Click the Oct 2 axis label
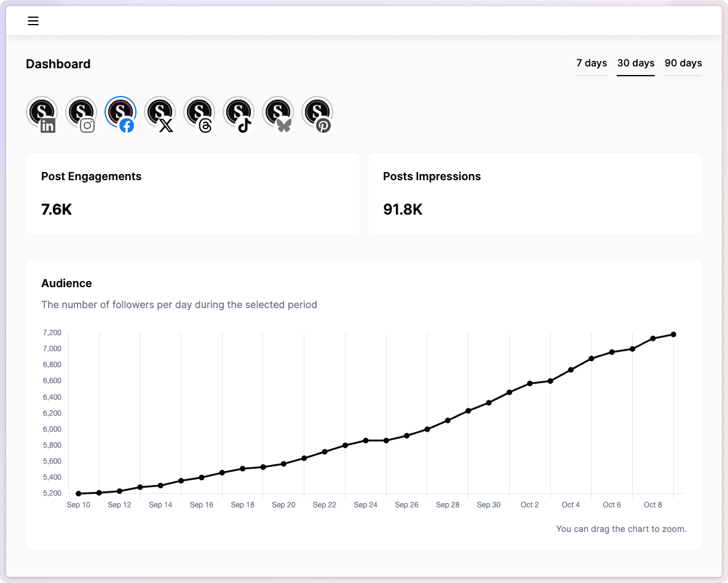The height and width of the screenshot is (583, 728). 529,505
